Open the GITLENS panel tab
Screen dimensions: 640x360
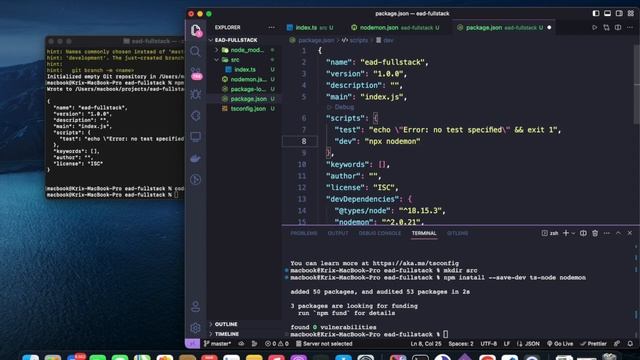[458, 233]
